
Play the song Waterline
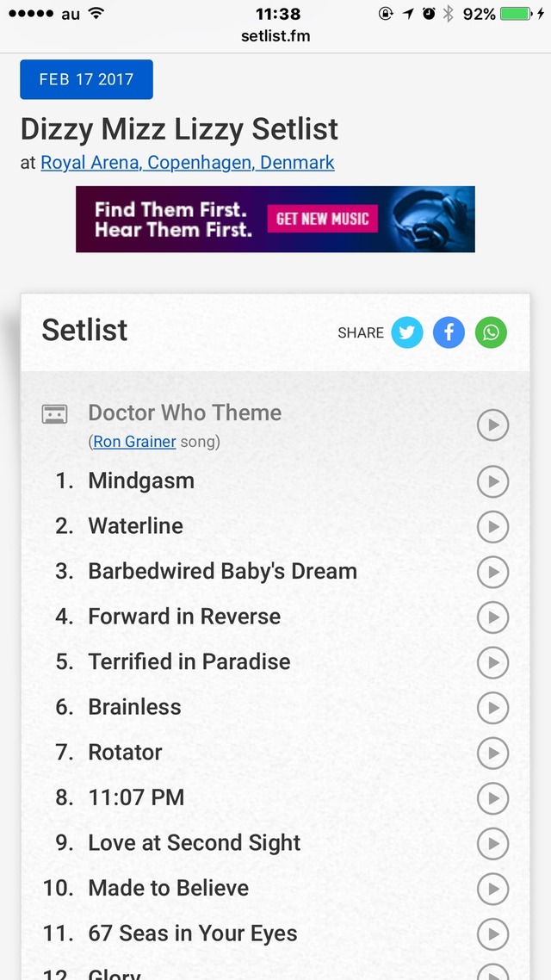tap(492, 527)
